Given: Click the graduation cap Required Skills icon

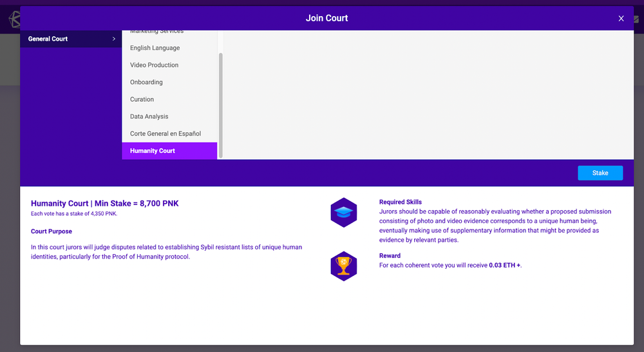Looking at the screenshot, I should [344, 213].
